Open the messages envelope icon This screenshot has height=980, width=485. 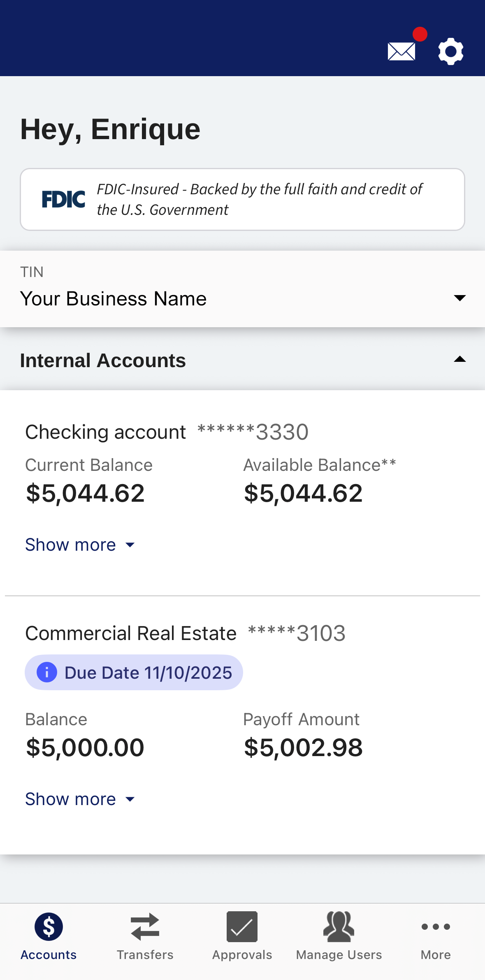tap(401, 51)
